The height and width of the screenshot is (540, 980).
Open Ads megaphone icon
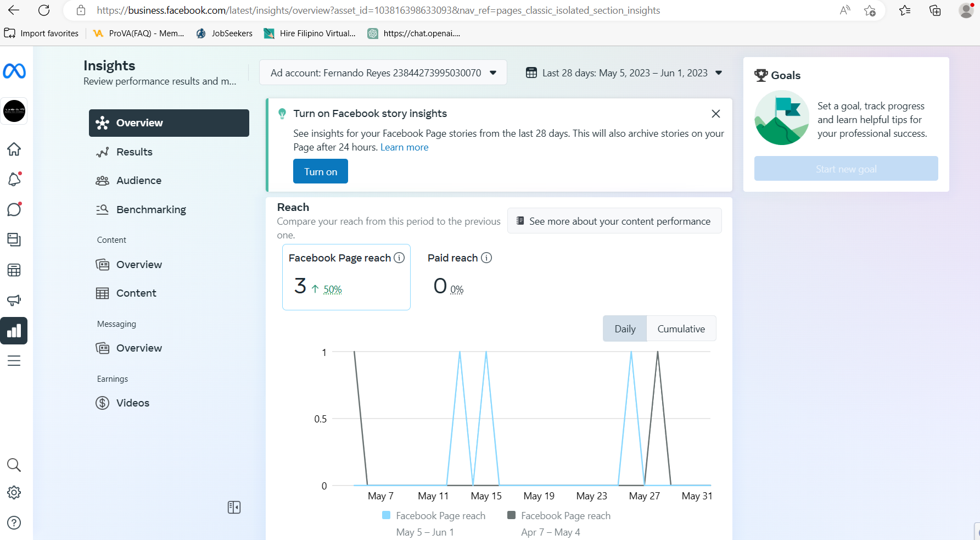click(x=14, y=300)
